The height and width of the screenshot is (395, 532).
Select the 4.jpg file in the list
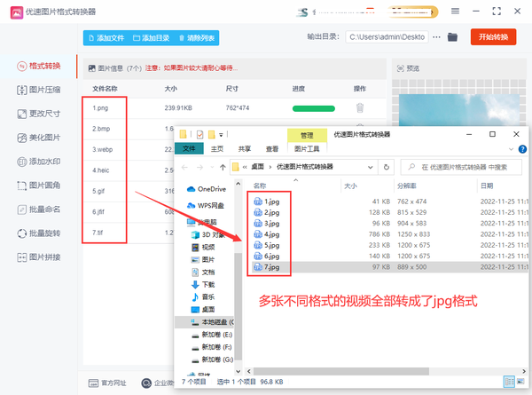tap(271, 234)
